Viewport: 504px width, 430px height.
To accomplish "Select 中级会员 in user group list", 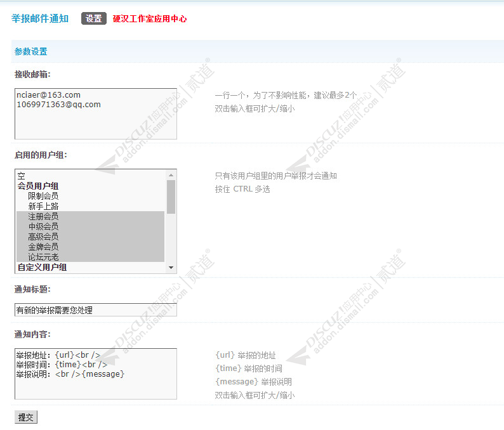I will (x=90, y=226).
